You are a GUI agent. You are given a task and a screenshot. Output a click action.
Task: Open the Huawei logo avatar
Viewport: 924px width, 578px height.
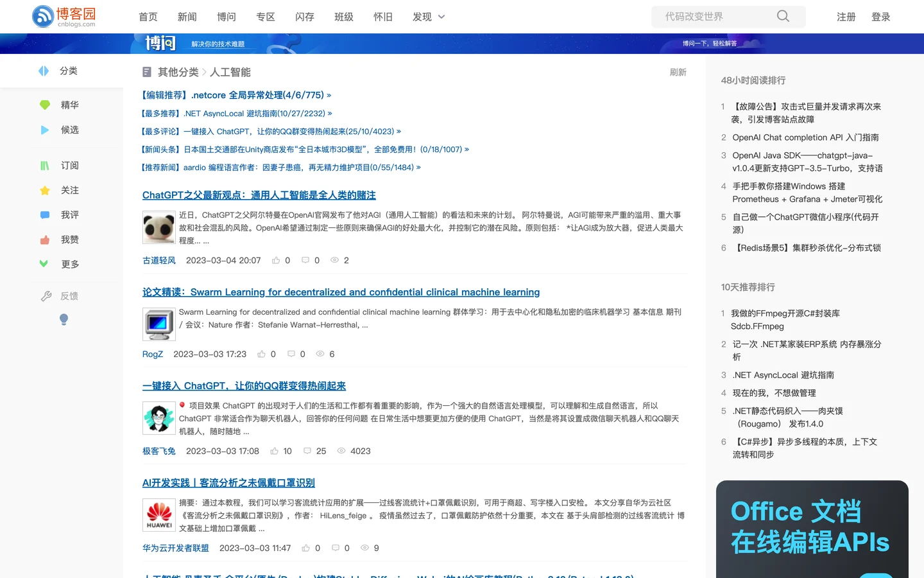point(159,515)
